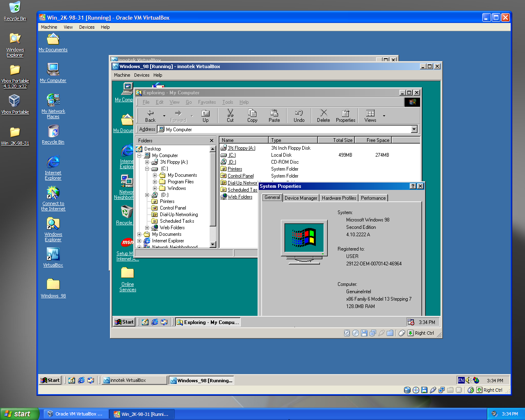Click the Copy icon in Explorer toolbar
Screen dimensions: 525x420
[252, 116]
